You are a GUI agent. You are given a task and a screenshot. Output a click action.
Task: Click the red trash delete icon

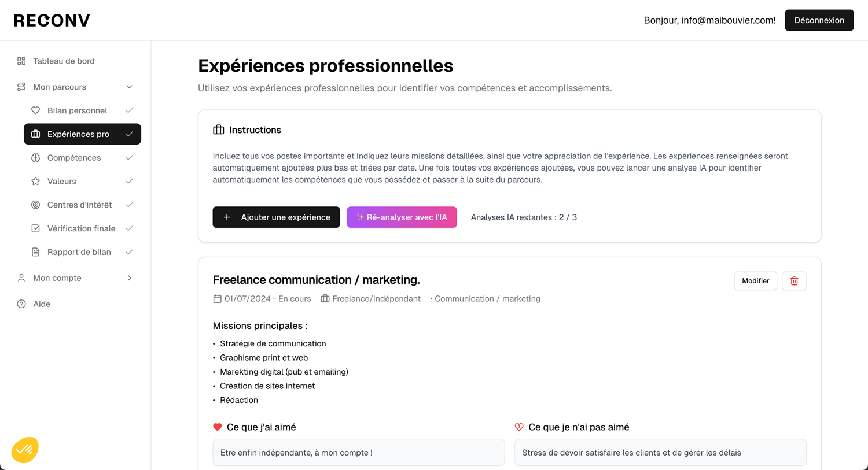pyautogui.click(x=794, y=281)
